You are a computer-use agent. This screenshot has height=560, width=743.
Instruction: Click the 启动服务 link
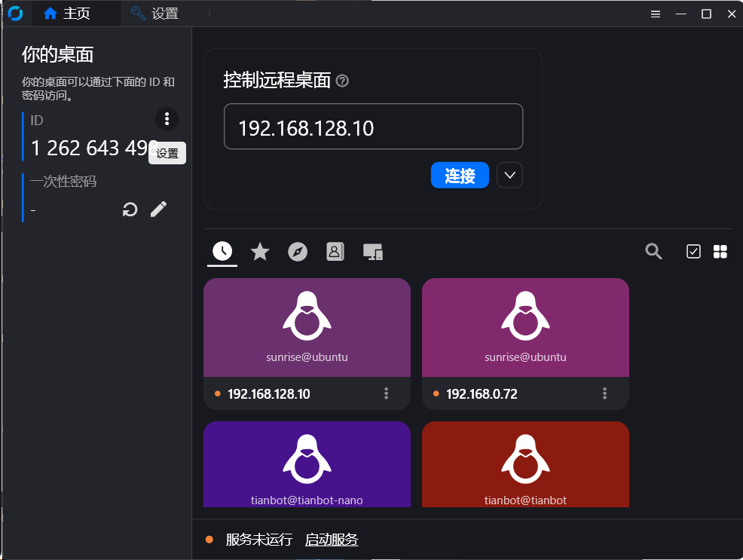tap(332, 540)
